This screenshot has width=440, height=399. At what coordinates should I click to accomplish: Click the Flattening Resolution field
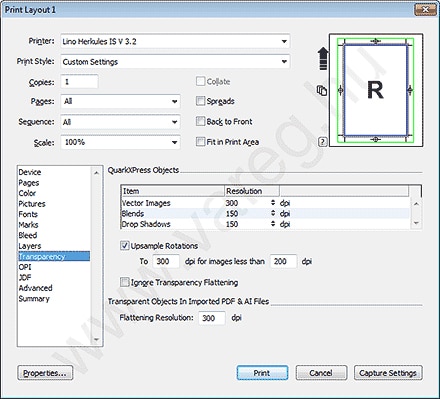pyautogui.click(x=212, y=318)
